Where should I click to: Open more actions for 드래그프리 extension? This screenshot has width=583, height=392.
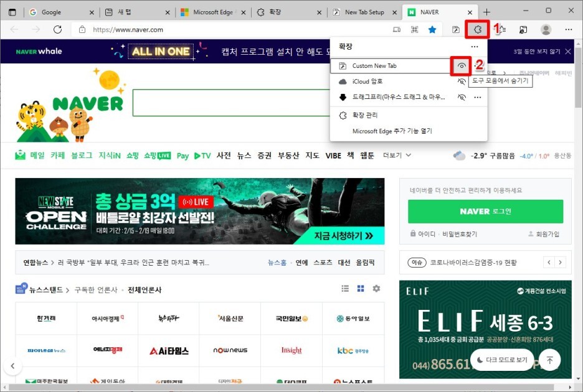[x=477, y=97]
